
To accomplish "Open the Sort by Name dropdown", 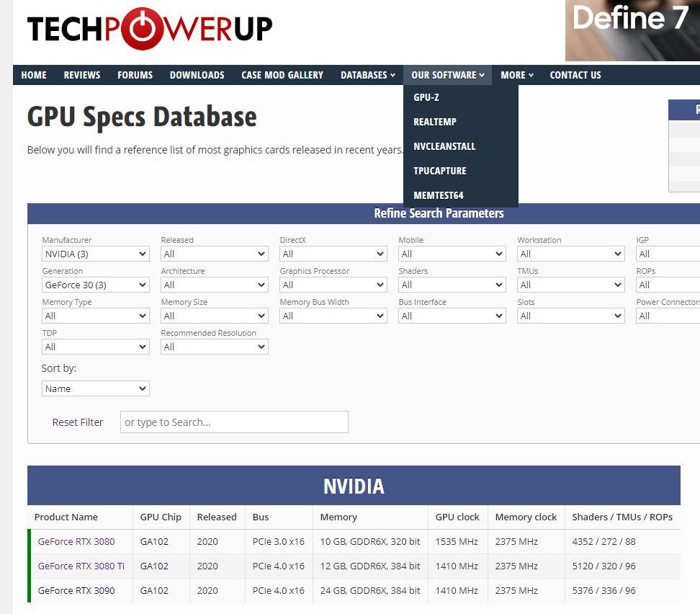I will pyautogui.click(x=96, y=388).
